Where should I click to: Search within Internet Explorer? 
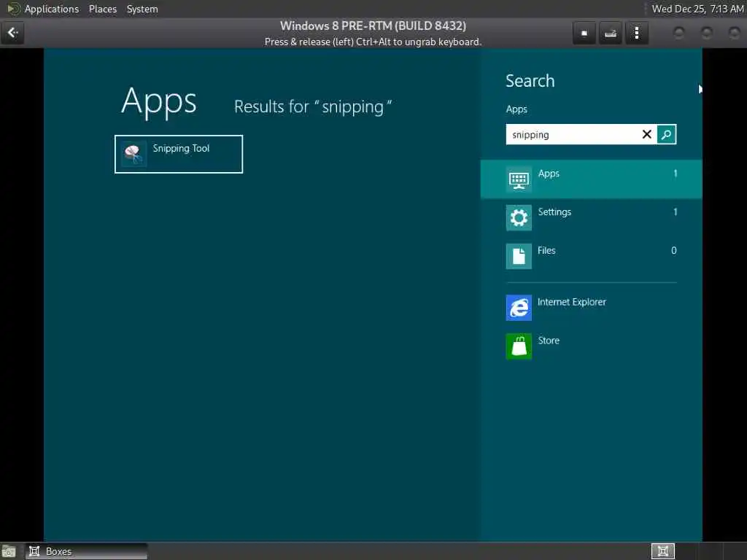point(591,308)
